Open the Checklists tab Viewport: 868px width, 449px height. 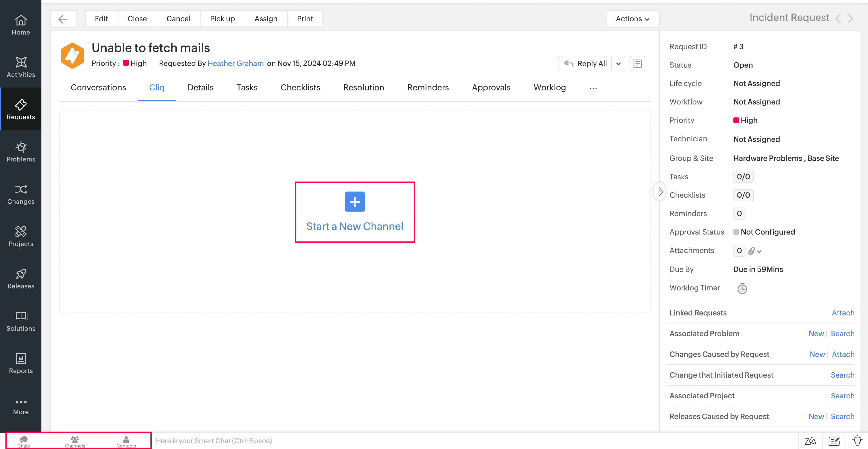tap(300, 87)
